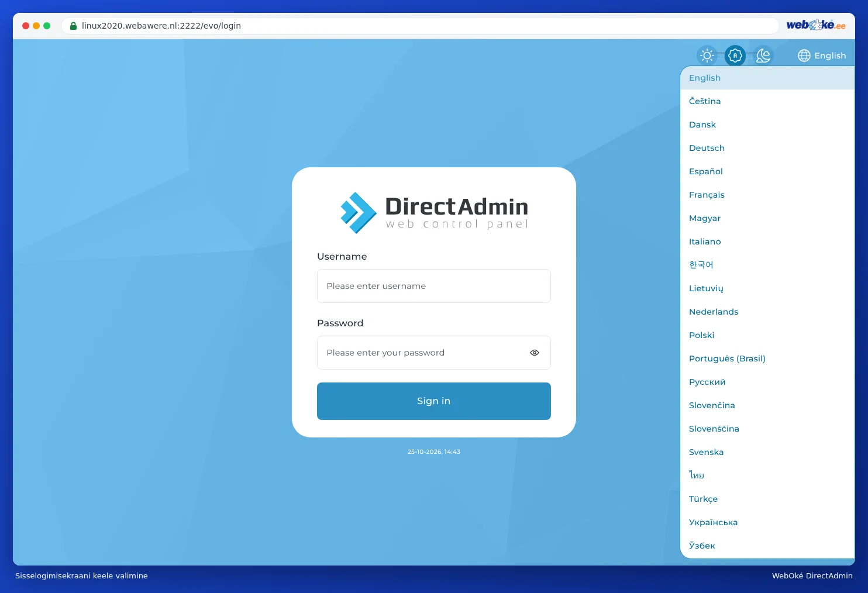
Task: Pick Ўзбек from the language list
Action: tap(767, 546)
